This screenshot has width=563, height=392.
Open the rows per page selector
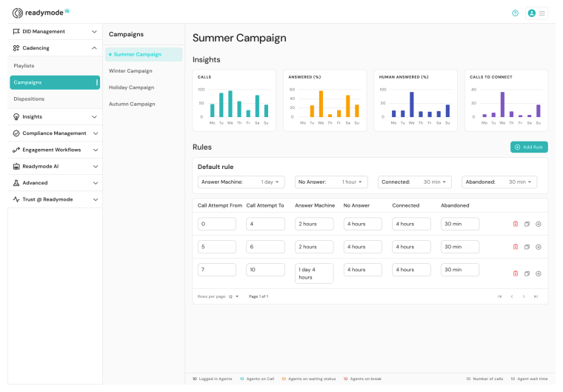pos(234,296)
